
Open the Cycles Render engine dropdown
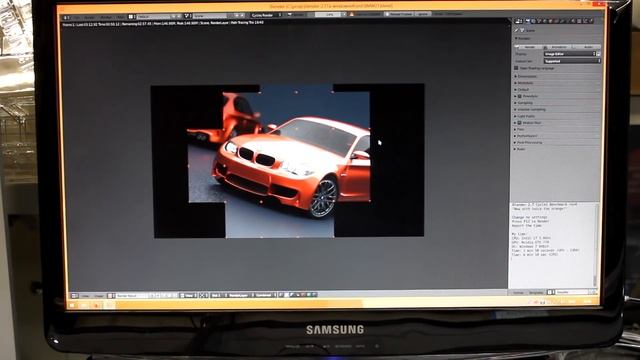coord(267,15)
